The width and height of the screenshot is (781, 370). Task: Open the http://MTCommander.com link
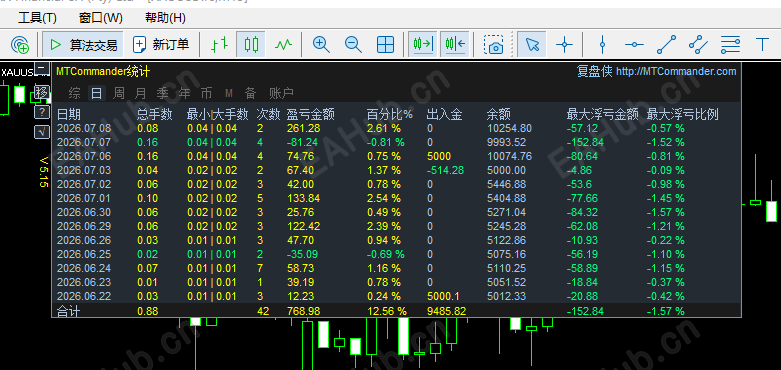click(x=676, y=72)
